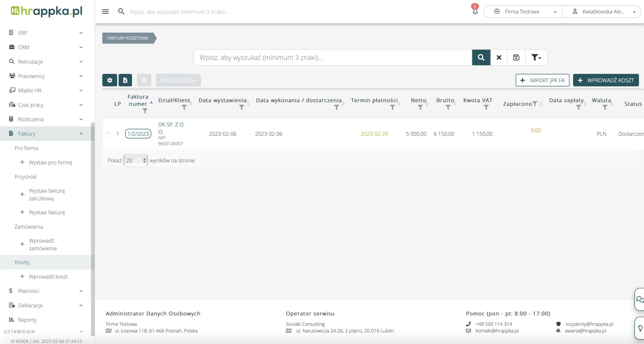Export the table to an Excel file

coord(125,80)
